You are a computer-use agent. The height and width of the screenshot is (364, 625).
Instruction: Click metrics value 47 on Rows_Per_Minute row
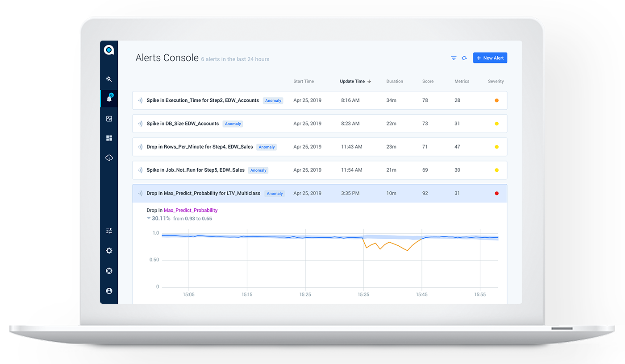click(x=457, y=147)
